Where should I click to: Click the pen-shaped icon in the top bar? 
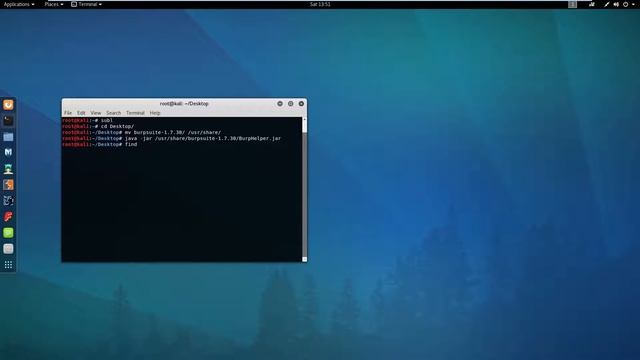(x=607, y=4)
